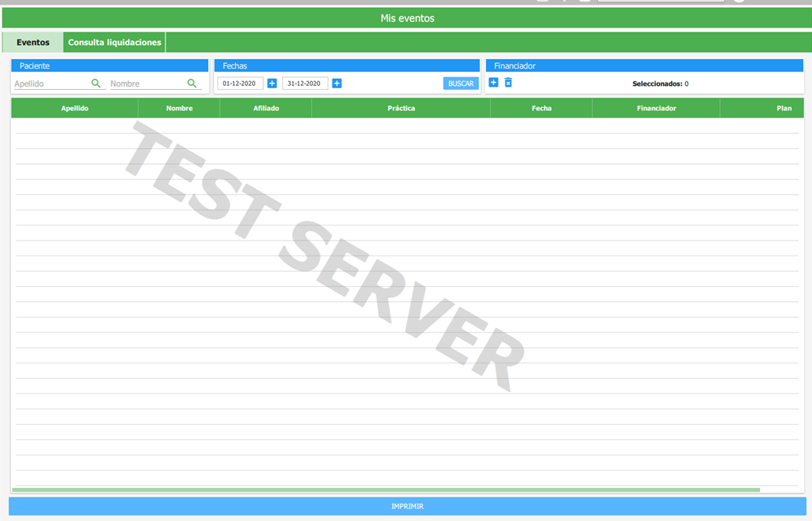Viewport: 812px width, 521px height.
Task: Click the Paciente panel title
Action: (35, 66)
